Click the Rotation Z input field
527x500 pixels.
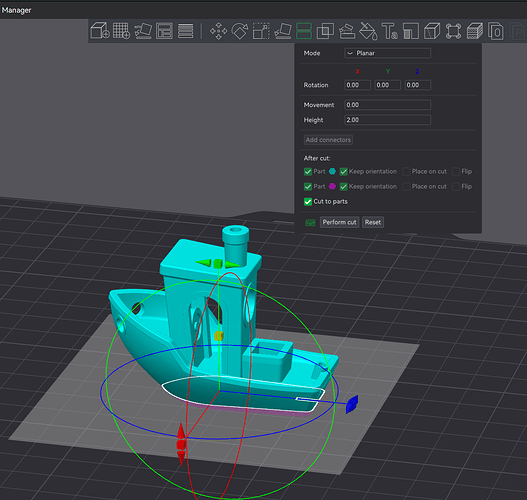[x=417, y=85]
